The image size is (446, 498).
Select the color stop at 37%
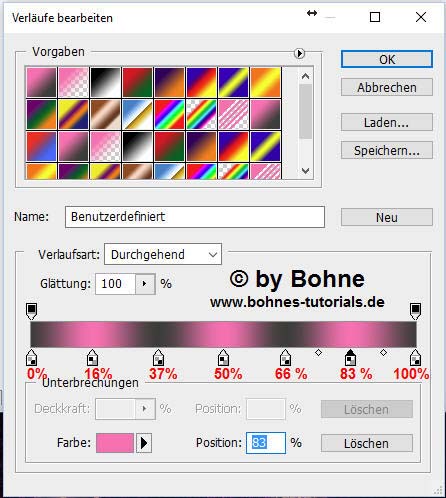click(158, 357)
